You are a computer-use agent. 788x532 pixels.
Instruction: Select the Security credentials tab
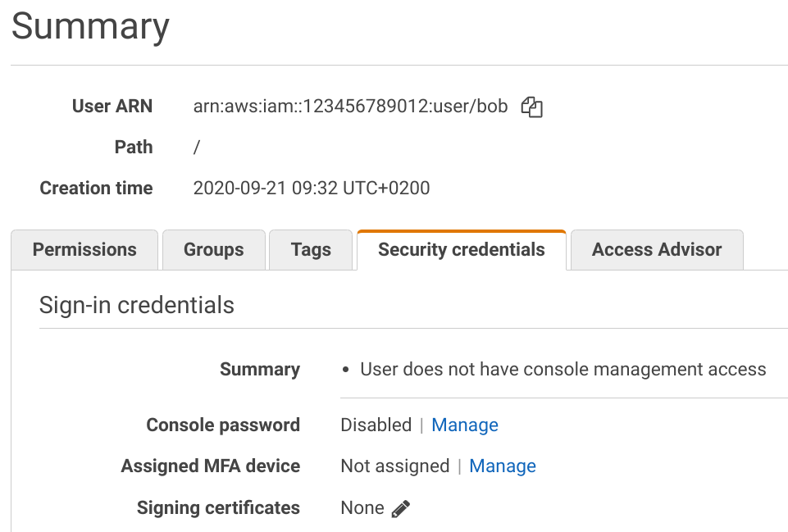pos(462,250)
